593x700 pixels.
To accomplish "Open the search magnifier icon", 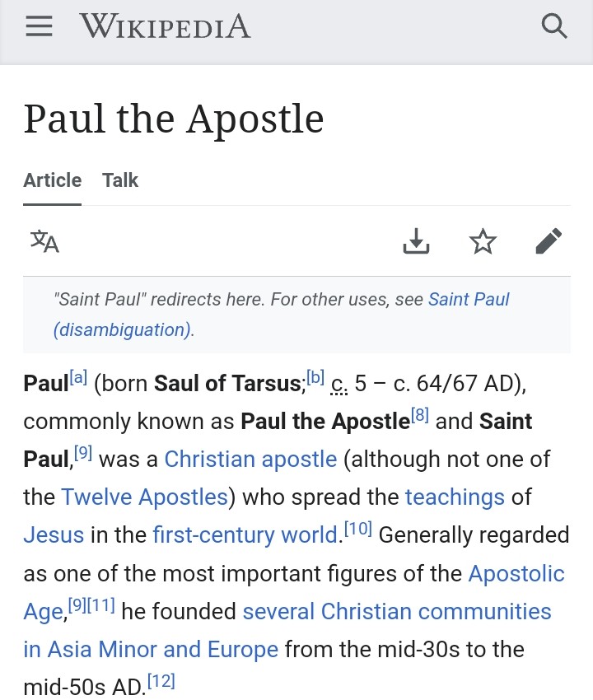I will [x=554, y=28].
